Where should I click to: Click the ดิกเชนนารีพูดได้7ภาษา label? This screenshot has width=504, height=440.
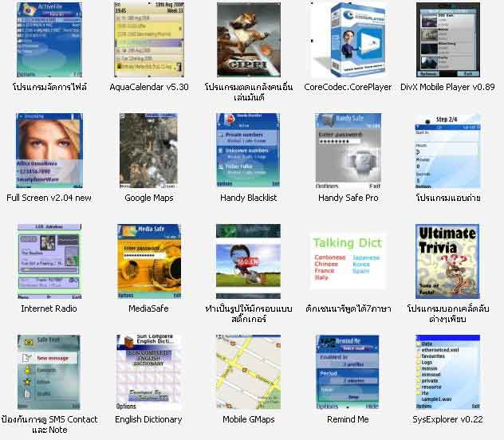(x=348, y=308)
